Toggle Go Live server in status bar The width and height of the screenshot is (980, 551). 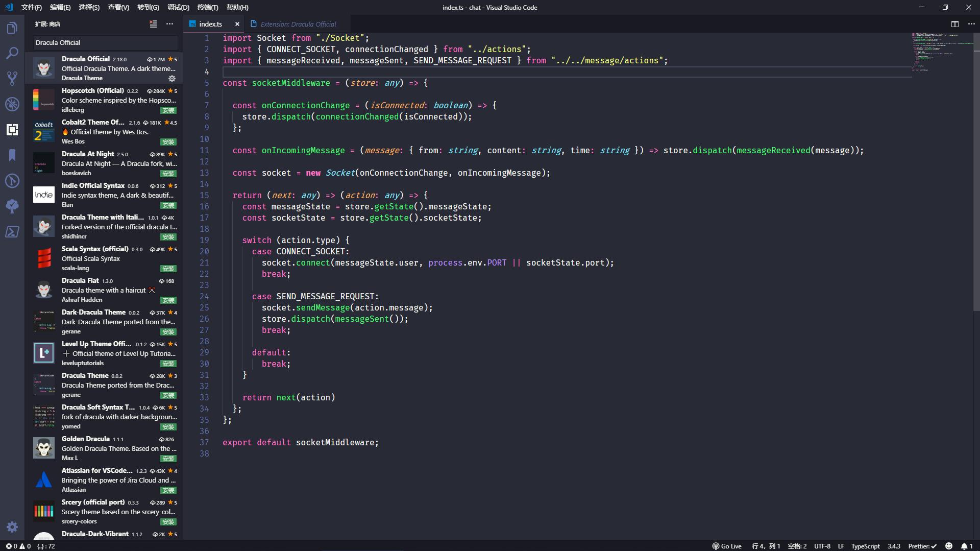pos(727,546)
